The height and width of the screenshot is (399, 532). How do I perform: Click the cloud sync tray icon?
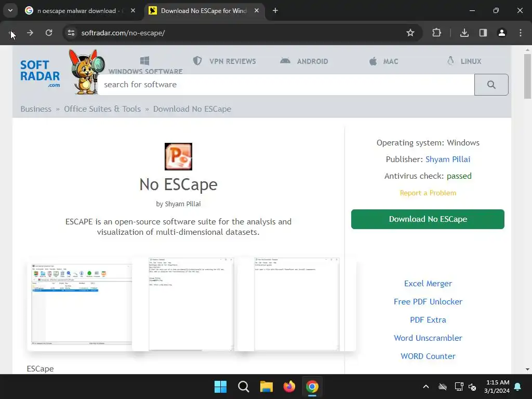pos(443,387)
